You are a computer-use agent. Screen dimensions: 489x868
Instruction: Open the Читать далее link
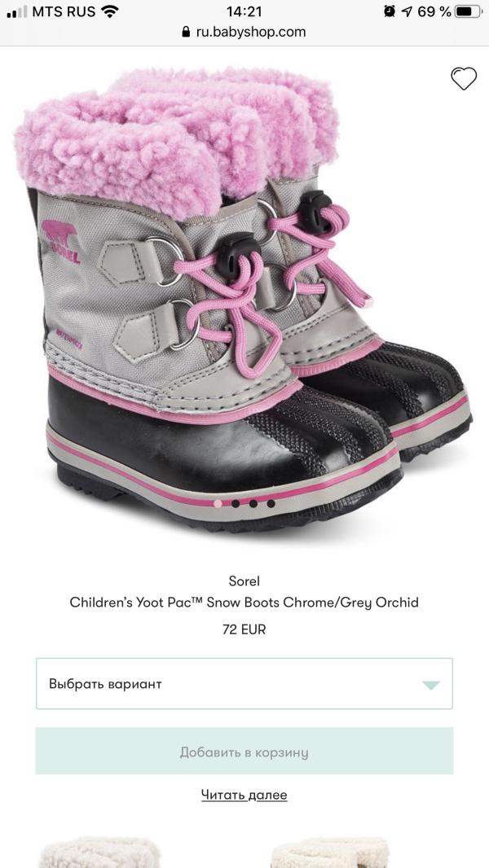244,795
